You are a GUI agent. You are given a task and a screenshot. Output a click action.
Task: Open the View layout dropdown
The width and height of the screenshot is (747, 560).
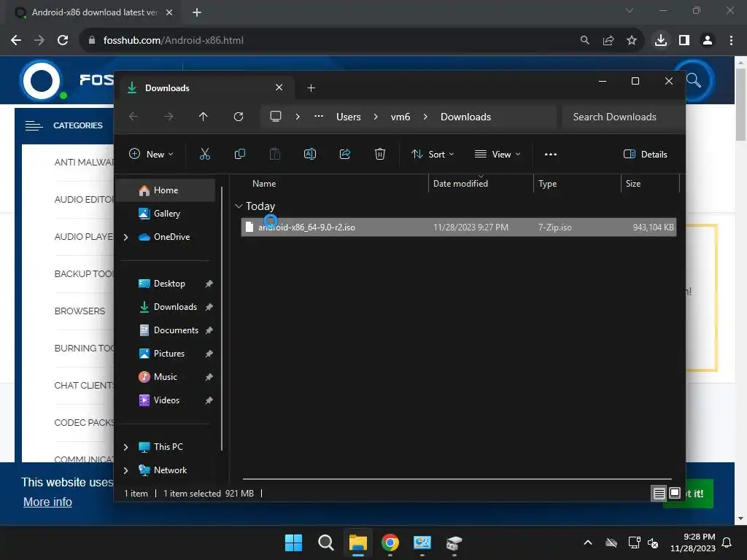point(498,155)
